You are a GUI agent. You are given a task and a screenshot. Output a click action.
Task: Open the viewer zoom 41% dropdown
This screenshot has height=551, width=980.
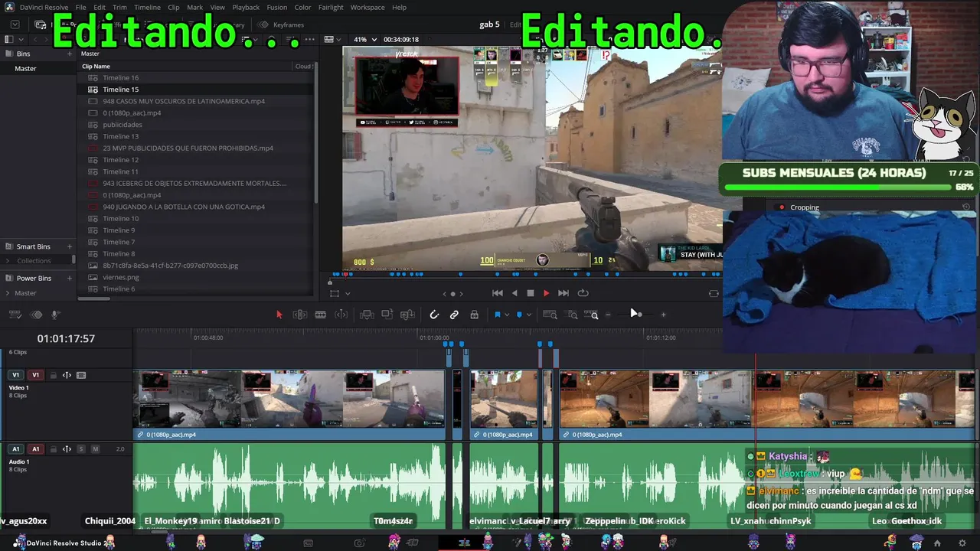point(364,39)
